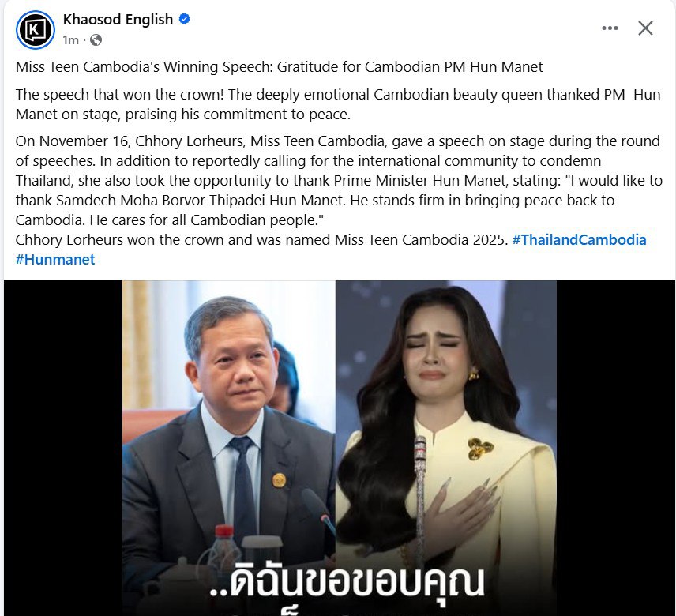This screenshot has width=676, height=616.
Task: Click the blue verified badge icon
Action: point(185,19)
